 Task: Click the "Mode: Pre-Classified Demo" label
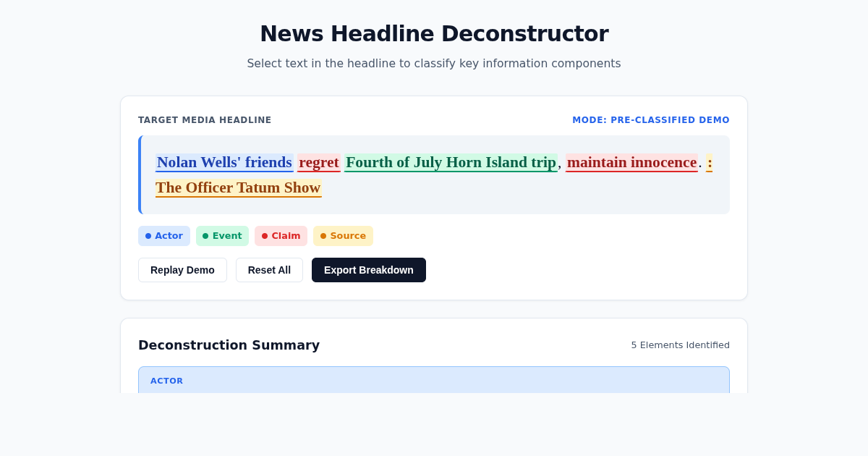click(651, 120)
